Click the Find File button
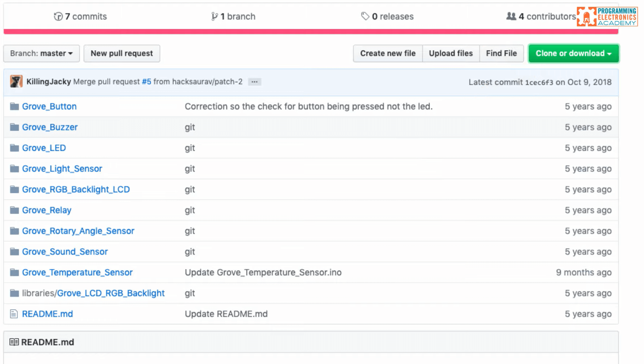 [501, 53]
